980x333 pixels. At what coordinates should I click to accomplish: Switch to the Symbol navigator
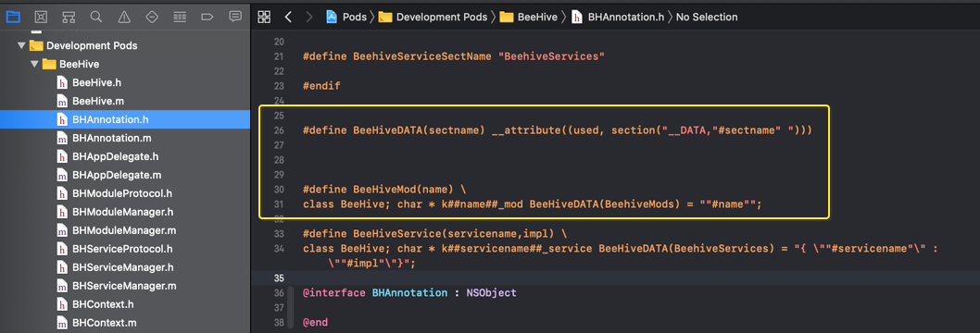(x=69, y=17)
